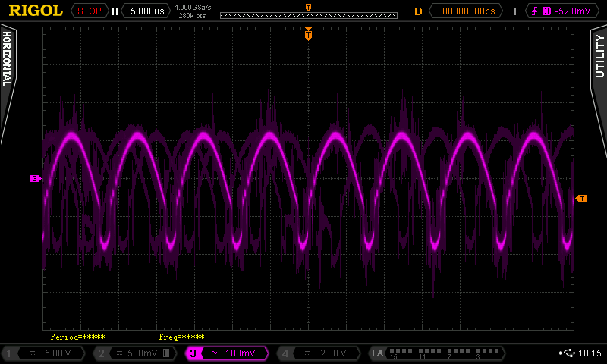Select the channel 3 ground reference marker
The height and width of the screenshot is (364, 607).
coord(35,178)
